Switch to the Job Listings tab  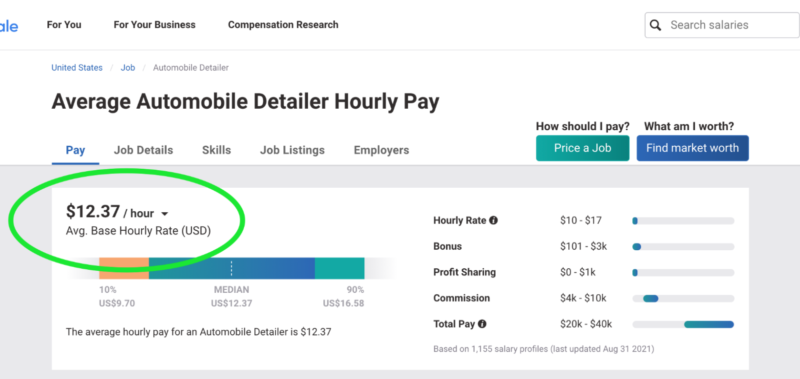pos(292,150)
